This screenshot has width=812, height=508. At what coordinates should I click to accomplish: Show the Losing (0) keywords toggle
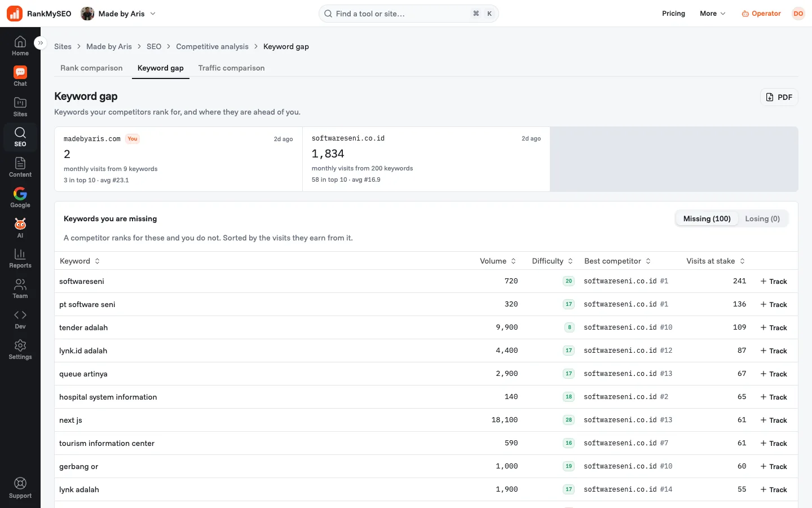(x=762, y=219)
